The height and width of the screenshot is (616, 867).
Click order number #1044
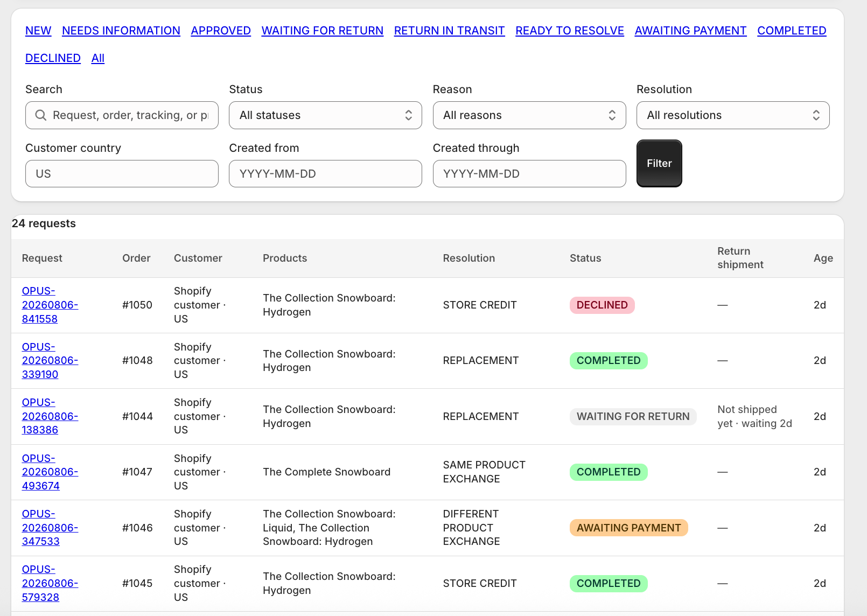coord(137,416)
